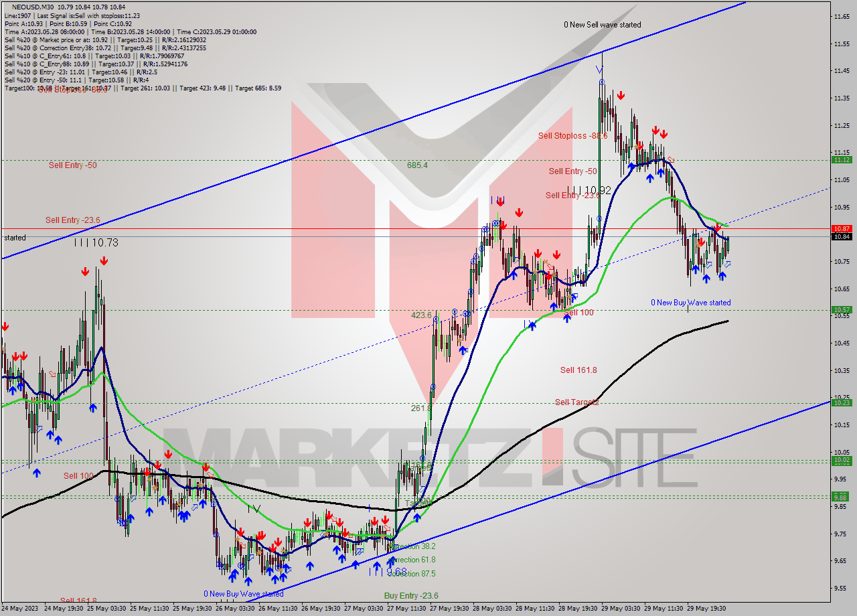Click the green 10.57 price tag

coord(842,309)
